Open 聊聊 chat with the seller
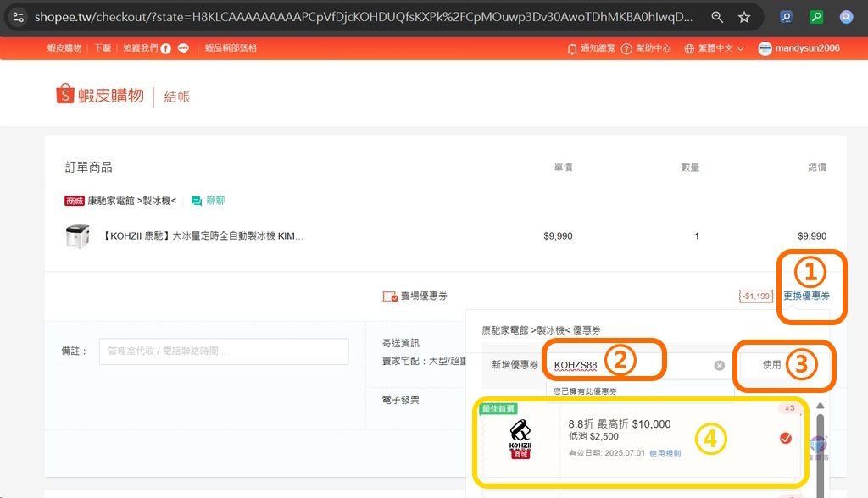This screenshot has width=868, height=498. [x=209, y=201]
